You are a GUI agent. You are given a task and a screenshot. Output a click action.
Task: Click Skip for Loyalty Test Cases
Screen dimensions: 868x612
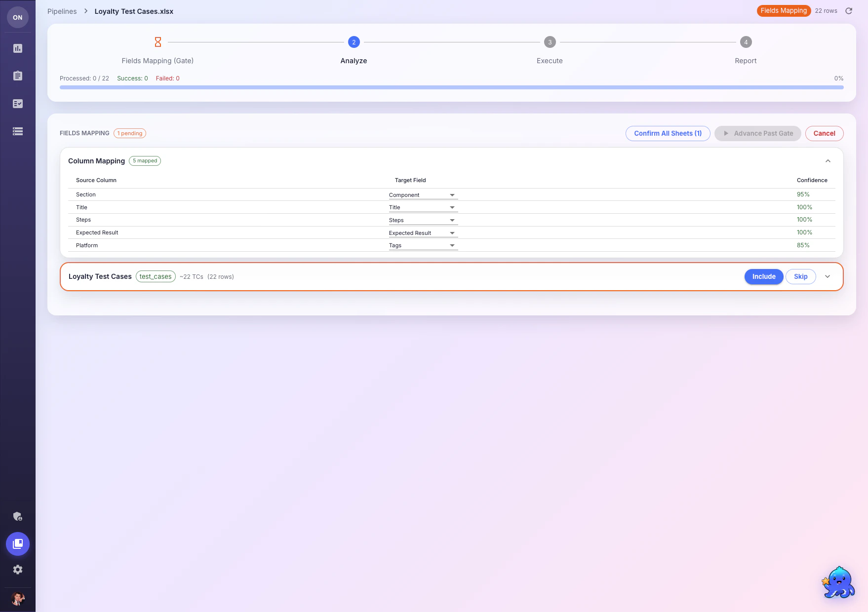[x=801, y=276]
